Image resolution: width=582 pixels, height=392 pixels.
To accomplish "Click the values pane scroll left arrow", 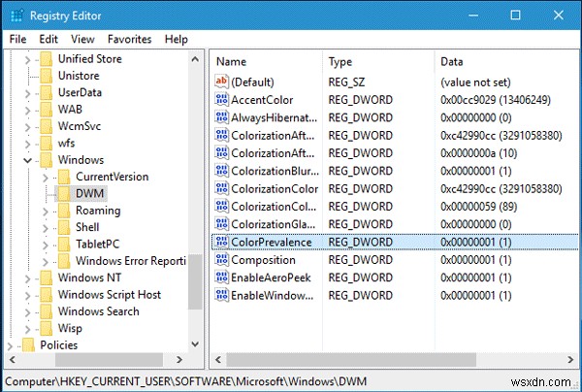I will pyautogui.click(x=218, y=359).
